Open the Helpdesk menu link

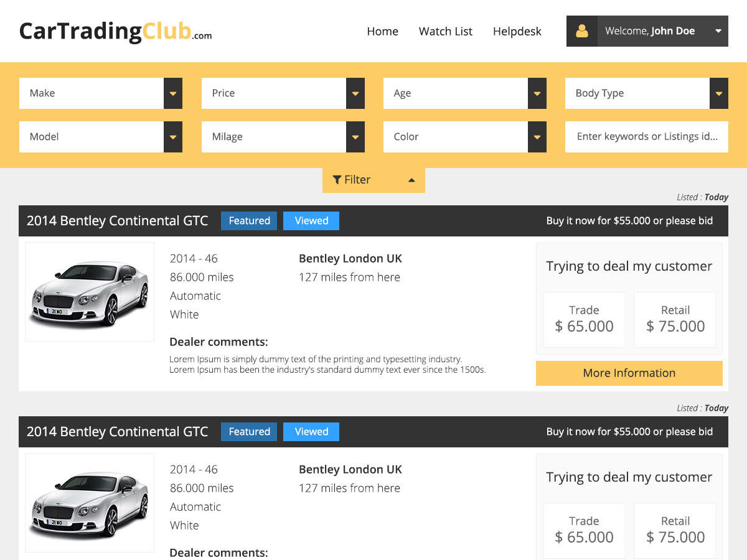point(517,31)
